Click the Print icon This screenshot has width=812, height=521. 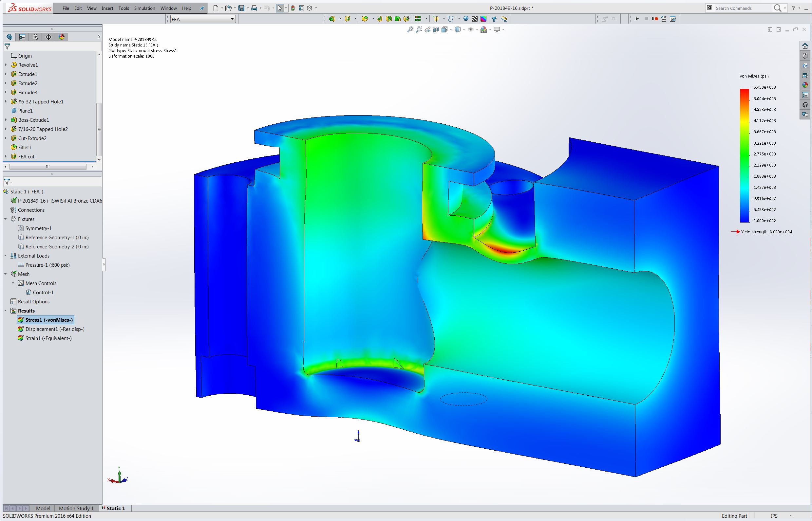coord(254,8)
